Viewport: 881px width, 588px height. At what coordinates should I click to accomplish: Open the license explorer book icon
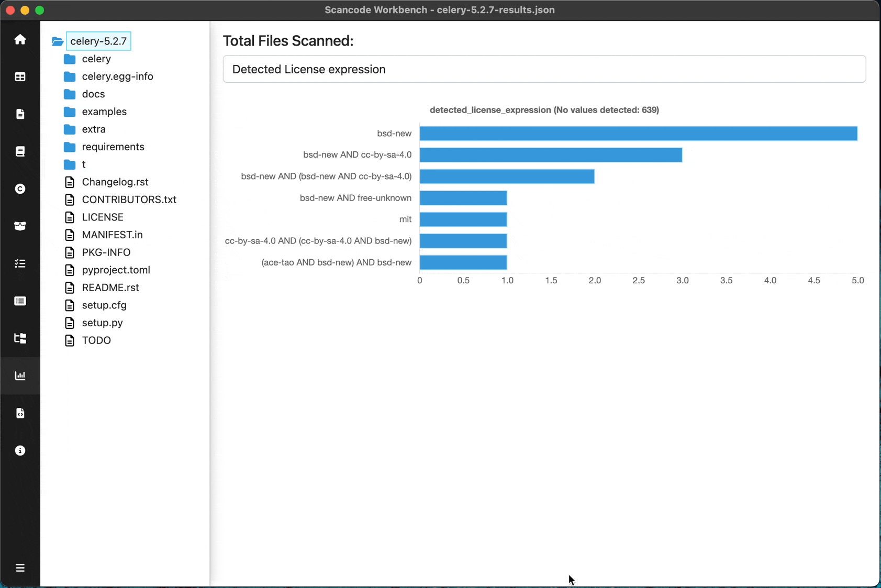pyautogui.click(x=20, y=151)
